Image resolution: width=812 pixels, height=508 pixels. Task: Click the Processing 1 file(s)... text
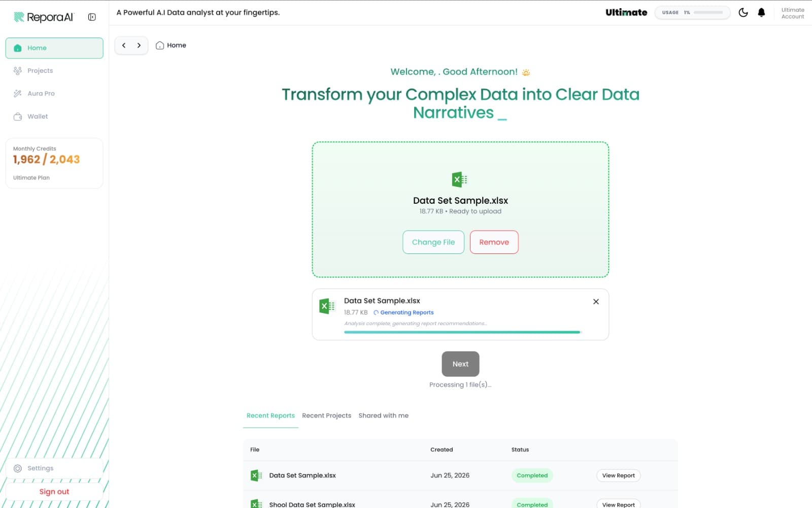pyautogui.click(x=460, y=385)
